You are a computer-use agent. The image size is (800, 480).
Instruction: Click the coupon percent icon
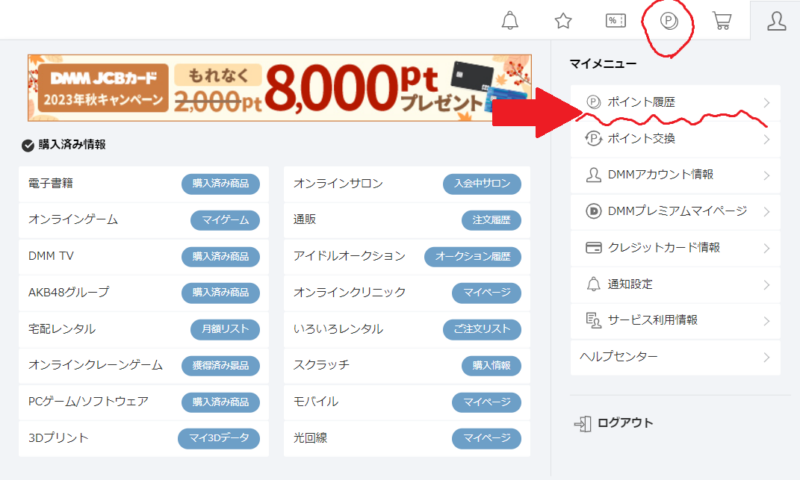click(616, 21)
